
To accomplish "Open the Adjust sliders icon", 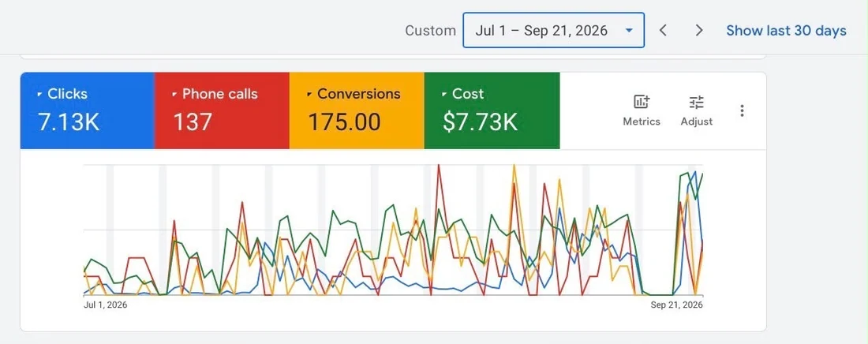I will coord(697,102).
